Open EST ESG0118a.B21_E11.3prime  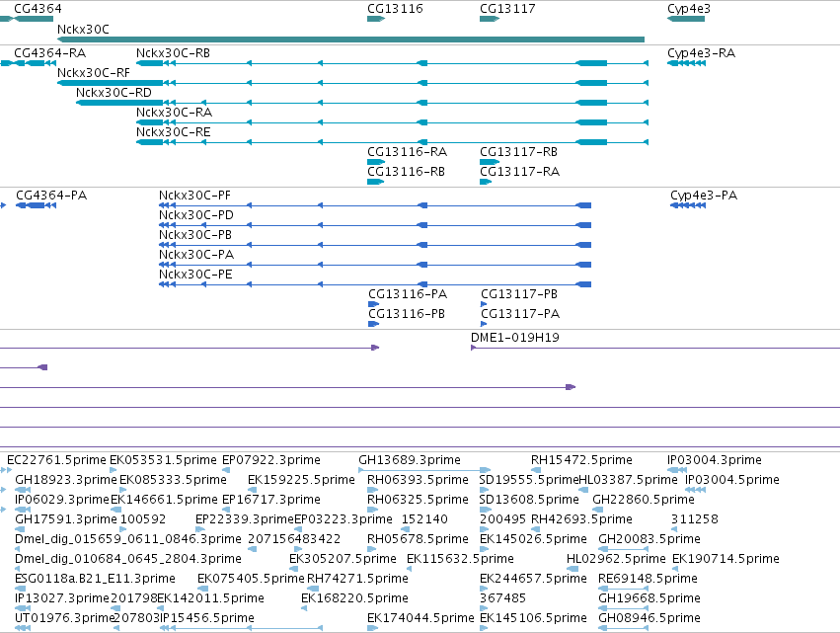coord(95,580)
